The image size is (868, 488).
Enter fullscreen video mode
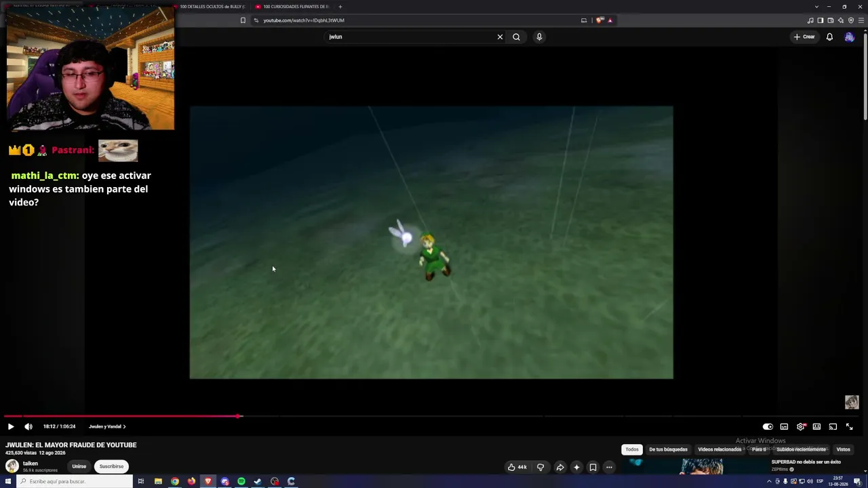click(849, 426)
